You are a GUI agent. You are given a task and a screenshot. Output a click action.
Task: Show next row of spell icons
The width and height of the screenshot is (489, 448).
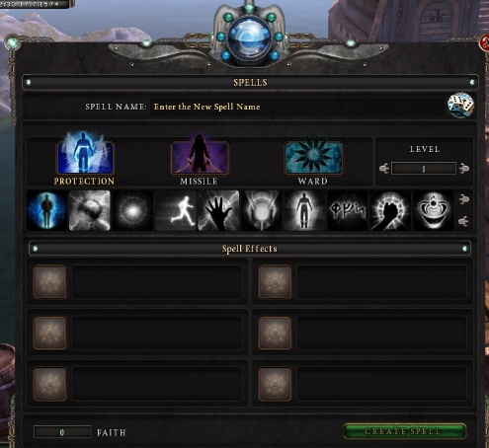463,221
